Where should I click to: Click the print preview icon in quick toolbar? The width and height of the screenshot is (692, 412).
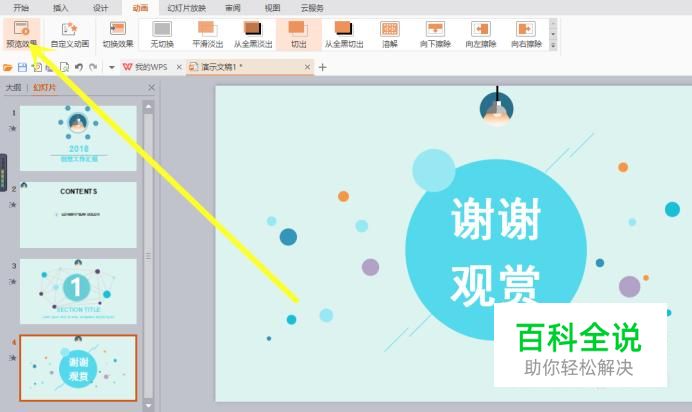point(64,67)
